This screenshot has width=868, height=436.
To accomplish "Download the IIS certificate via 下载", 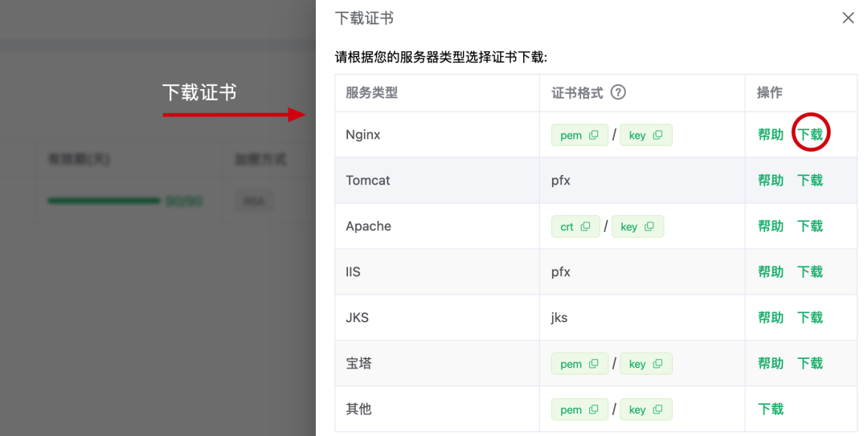I will pos(810,271).
